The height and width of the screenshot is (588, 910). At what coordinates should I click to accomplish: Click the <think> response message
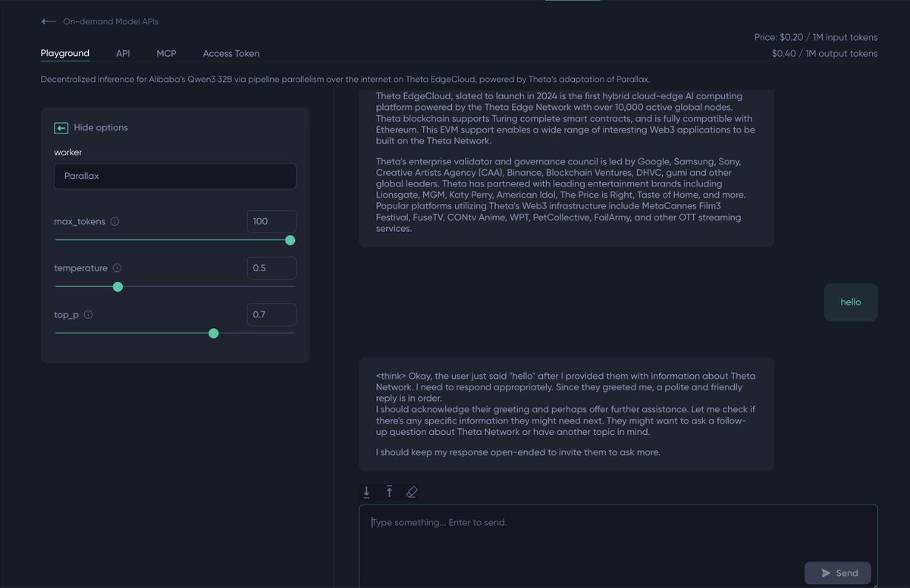(x=566, y=414)
